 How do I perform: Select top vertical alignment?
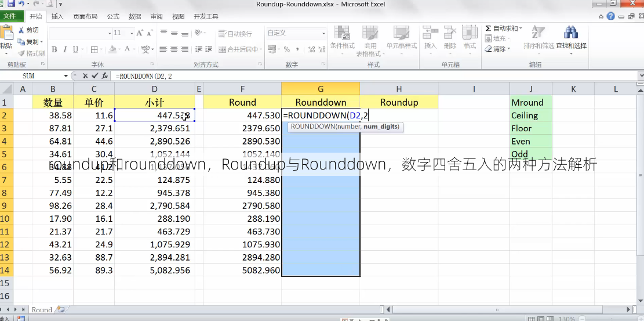click(x=163, y=33)
